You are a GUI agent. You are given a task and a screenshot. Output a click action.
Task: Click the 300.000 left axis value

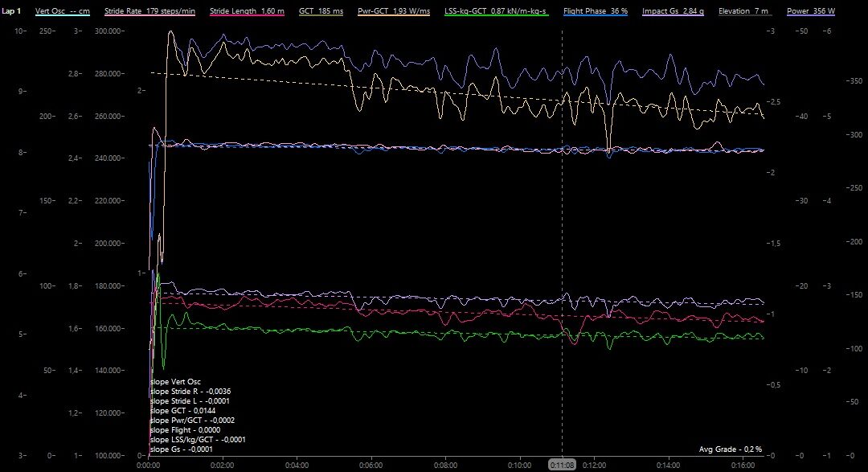click(109, 31)
